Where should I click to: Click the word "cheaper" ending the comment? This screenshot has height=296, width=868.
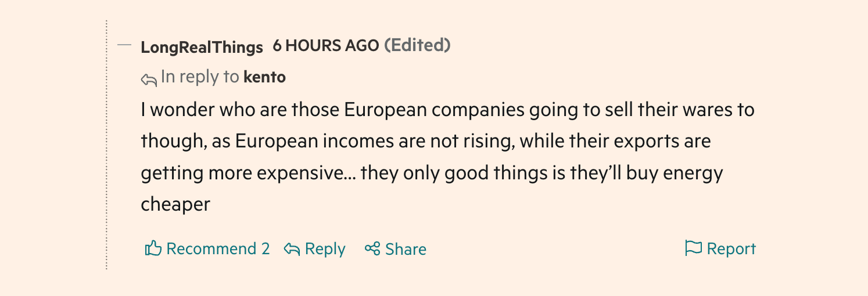pos(175,204)
